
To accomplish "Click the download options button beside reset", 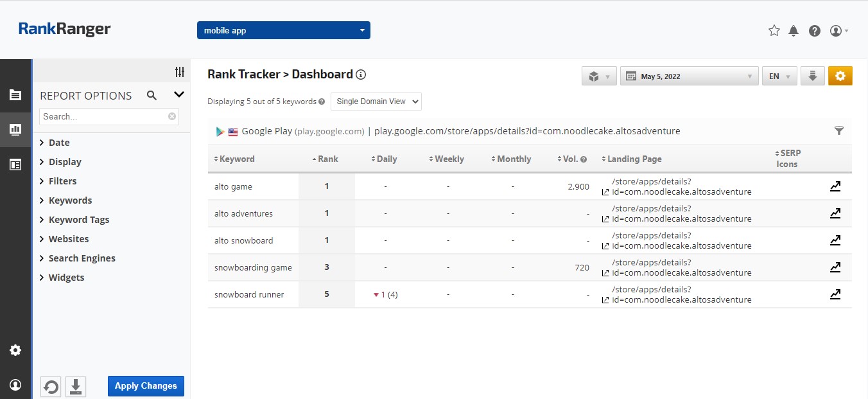I will pos(76,386).
